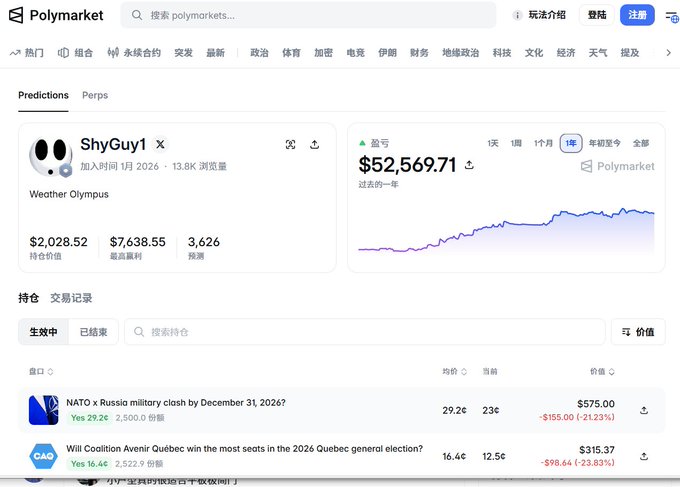Image resolution: width=680 pixels, height=487 pixels.
Task: Switch to 生效中 active positions
Action: (43, 332)
